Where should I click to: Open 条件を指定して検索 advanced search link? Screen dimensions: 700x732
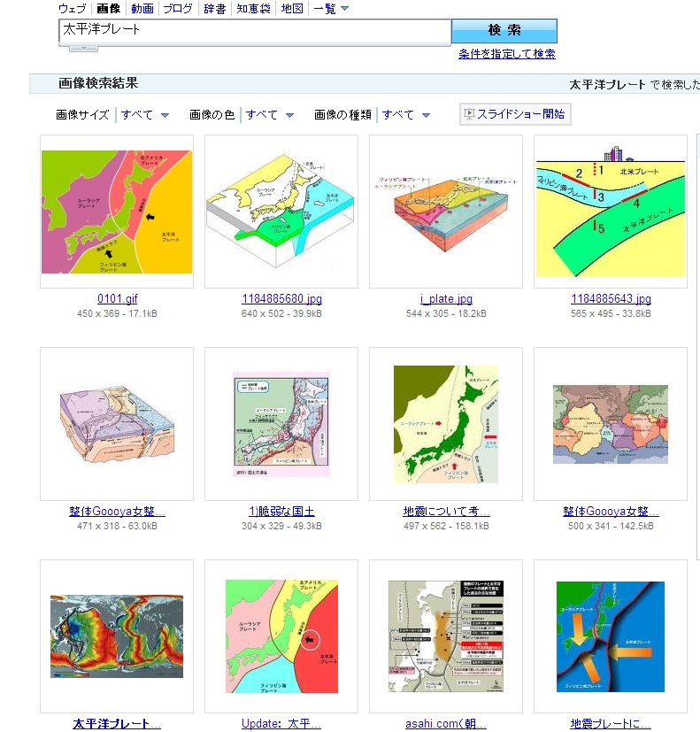[x=507, y=54]
